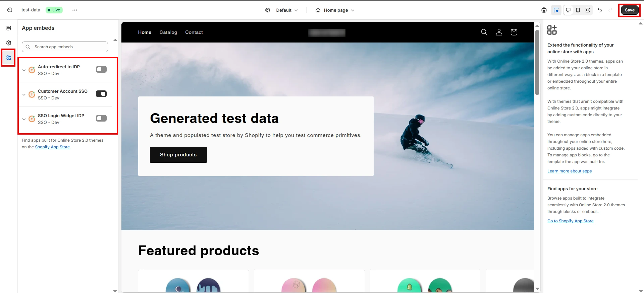Click the preview pane scrollbar thumb
644x293 pixels.
point(537,62)
